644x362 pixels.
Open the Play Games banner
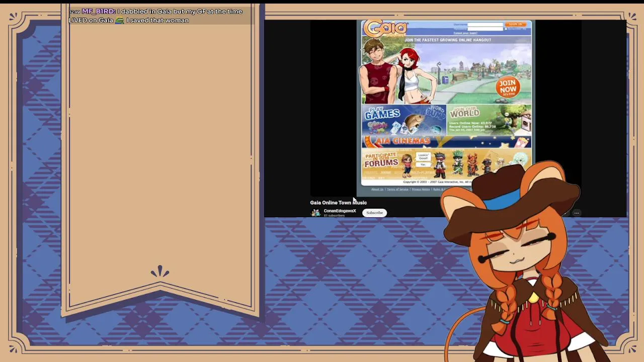(404, 120)
